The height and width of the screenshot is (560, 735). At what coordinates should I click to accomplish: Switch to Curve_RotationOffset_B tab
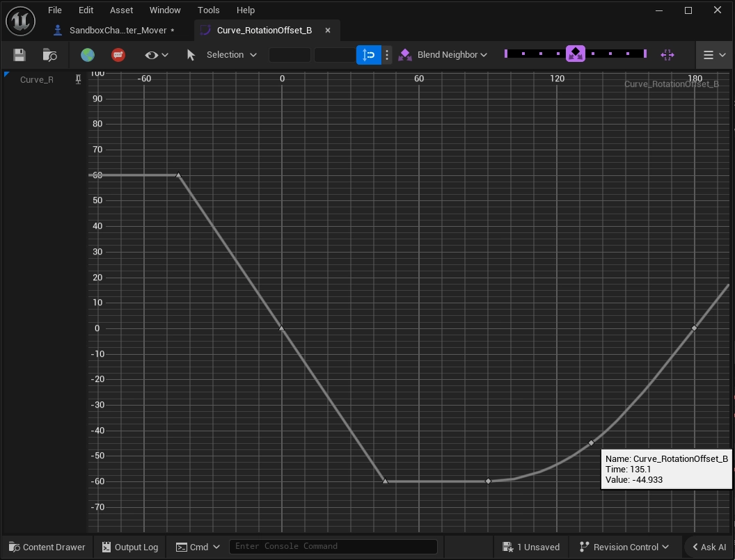tap(264, 30)
